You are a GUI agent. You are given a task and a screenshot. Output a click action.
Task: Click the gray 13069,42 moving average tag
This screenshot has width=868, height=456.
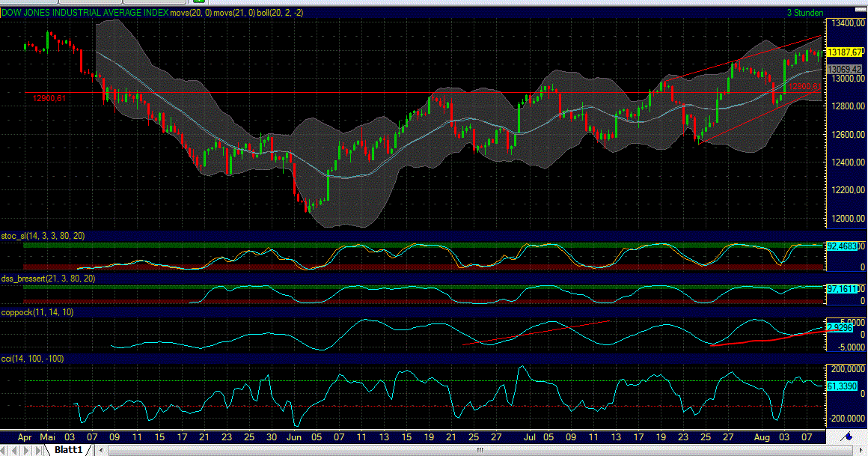tap(844, 69)
